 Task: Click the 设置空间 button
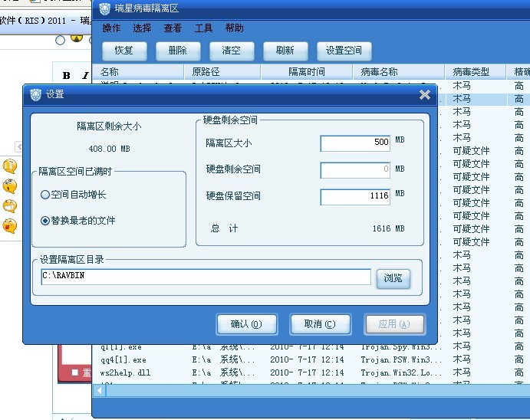(344, 51)
